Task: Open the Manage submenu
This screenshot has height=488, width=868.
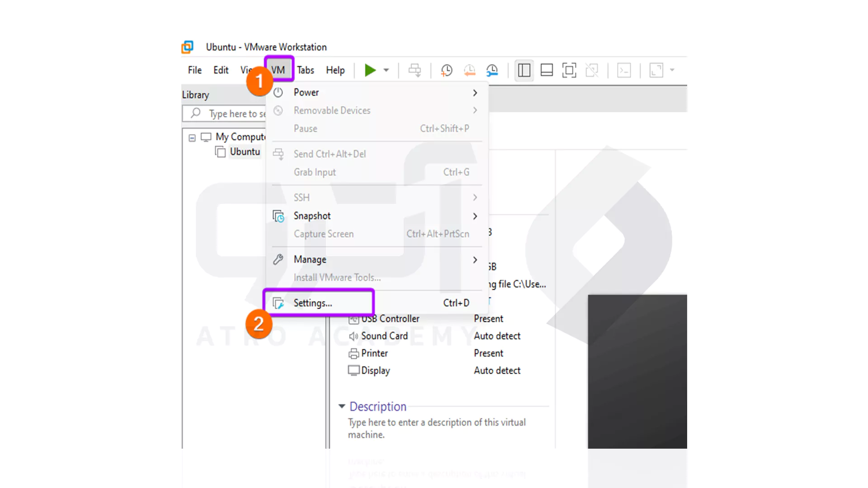Action: point(376,259)
